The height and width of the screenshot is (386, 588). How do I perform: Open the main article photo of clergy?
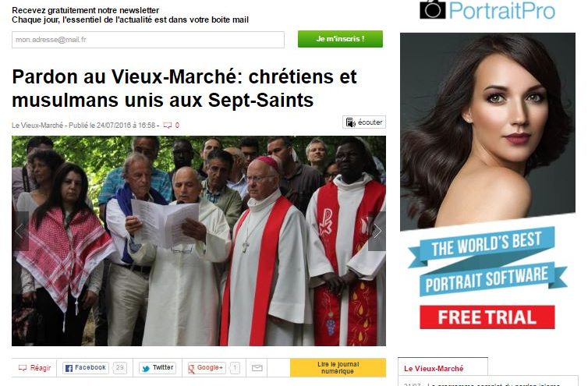pyautogui.click(x=199, y=241)
